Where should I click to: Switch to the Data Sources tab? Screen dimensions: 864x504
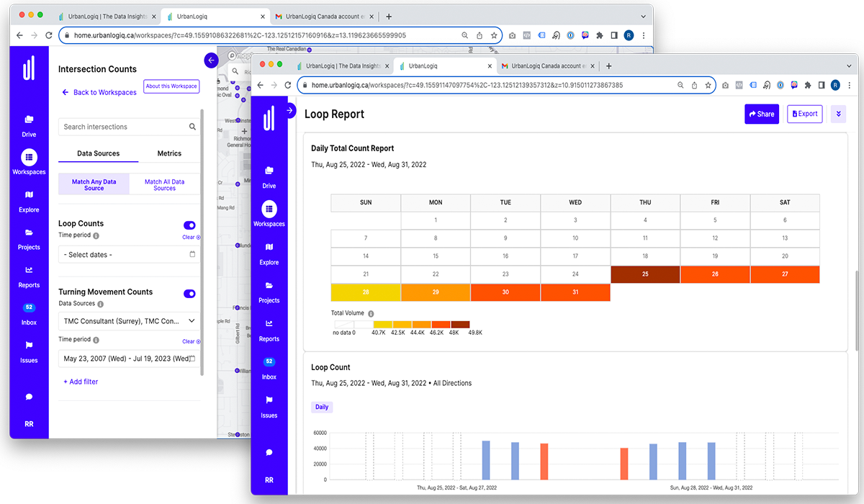pos(98,153)
